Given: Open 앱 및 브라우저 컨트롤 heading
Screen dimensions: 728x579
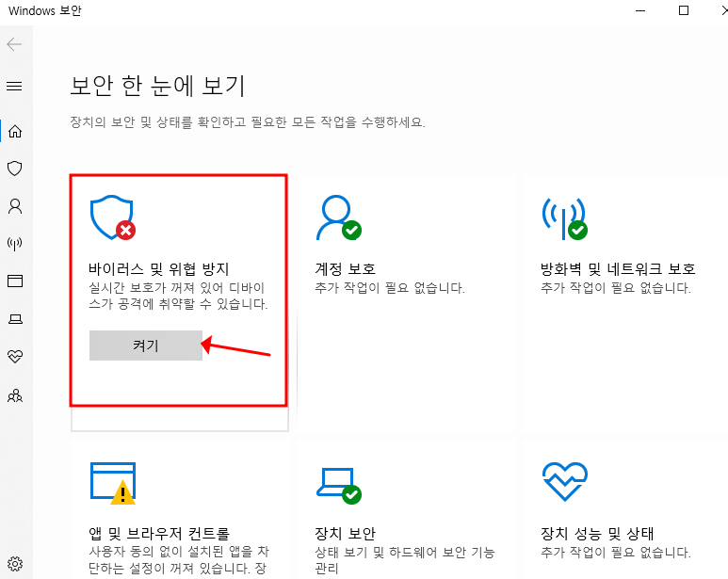Looking at the screenshot, I should pyautogui.click(x=159, y=534).
